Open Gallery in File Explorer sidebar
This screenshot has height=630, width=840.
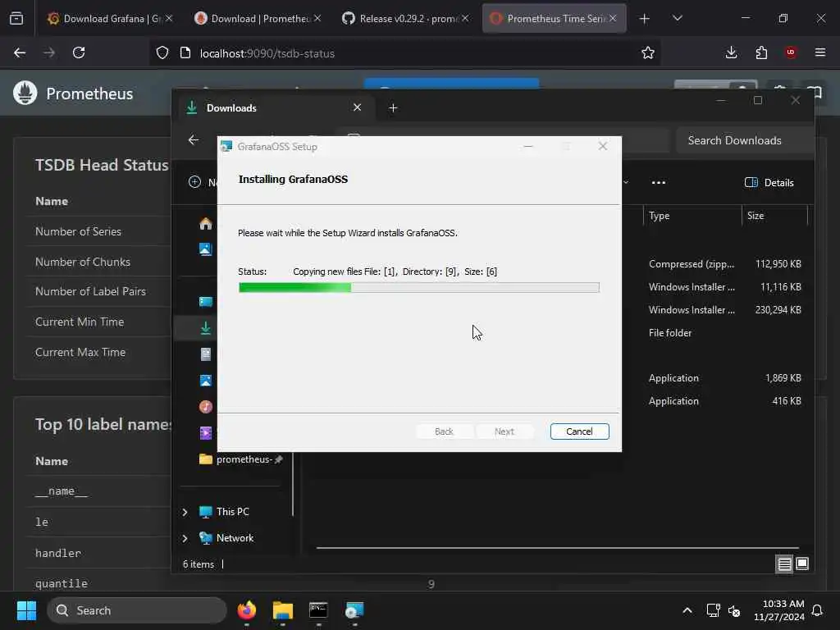click(206, 249)
